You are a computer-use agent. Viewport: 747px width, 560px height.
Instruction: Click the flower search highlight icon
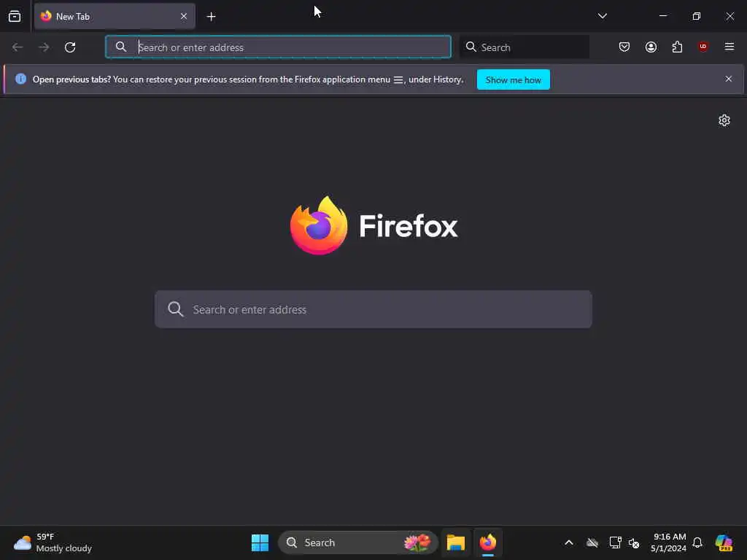click(417, 542)
